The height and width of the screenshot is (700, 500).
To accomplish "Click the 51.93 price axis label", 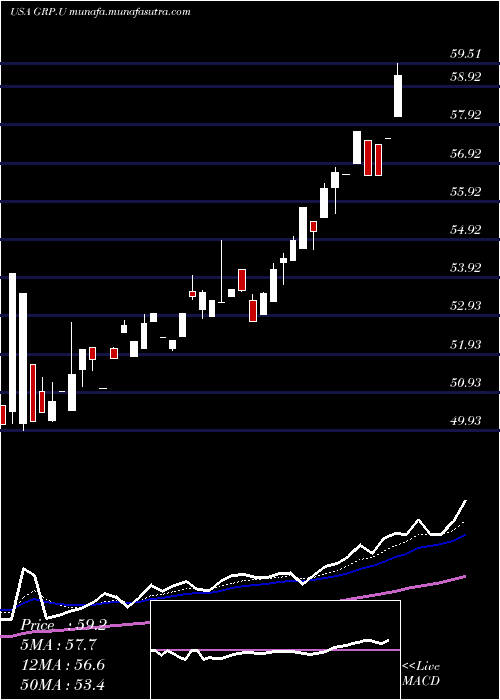I will 466,345.
